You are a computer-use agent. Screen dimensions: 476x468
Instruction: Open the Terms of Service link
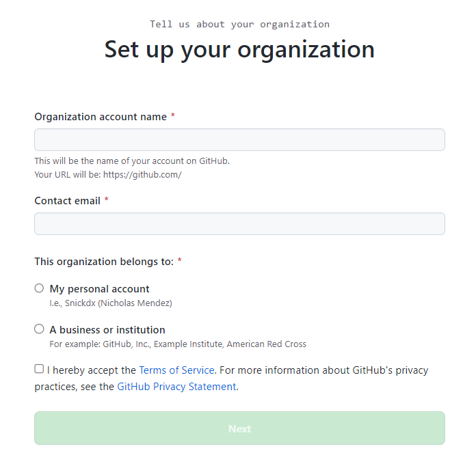[x=176, y=370]
